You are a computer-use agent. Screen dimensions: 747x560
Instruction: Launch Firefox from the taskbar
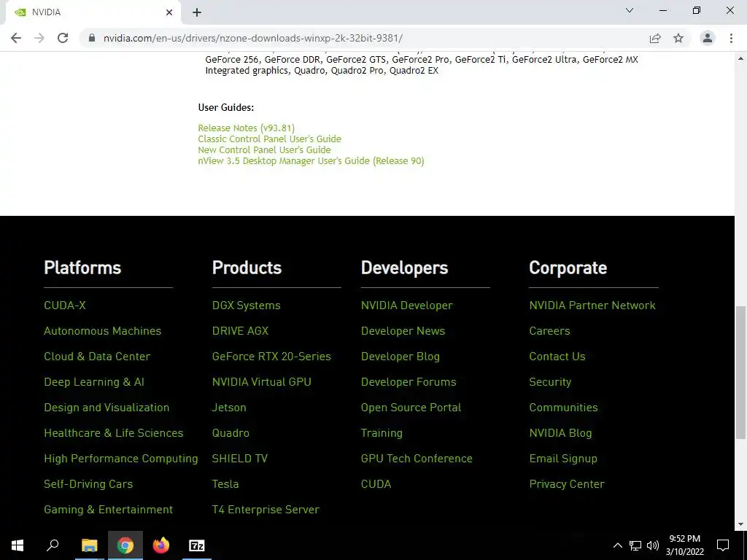click(161, 545)
